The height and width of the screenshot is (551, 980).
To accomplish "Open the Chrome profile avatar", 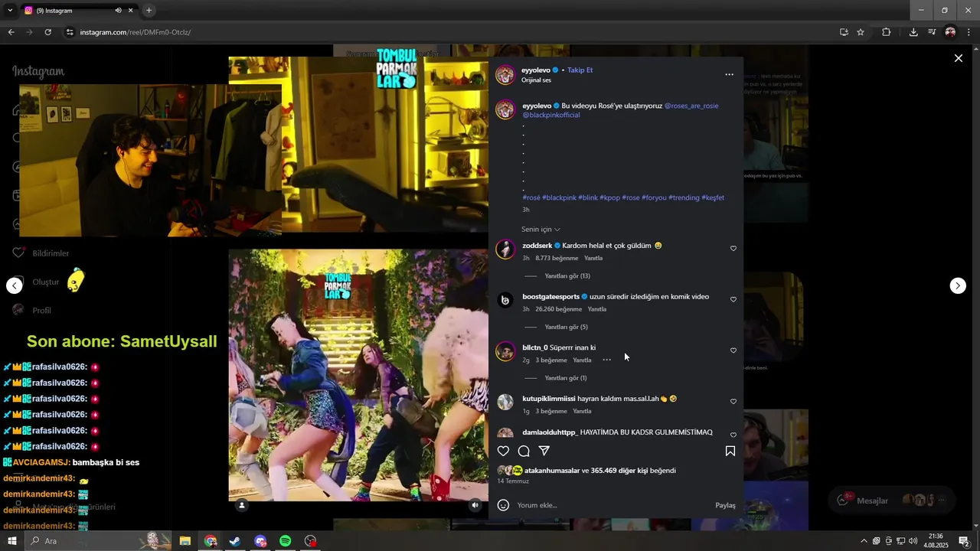I will (950, 32).
